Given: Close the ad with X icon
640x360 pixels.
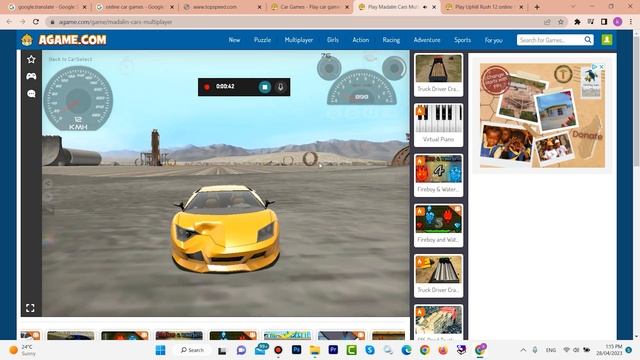Looking at the screenshot, I should click(601, 67).
